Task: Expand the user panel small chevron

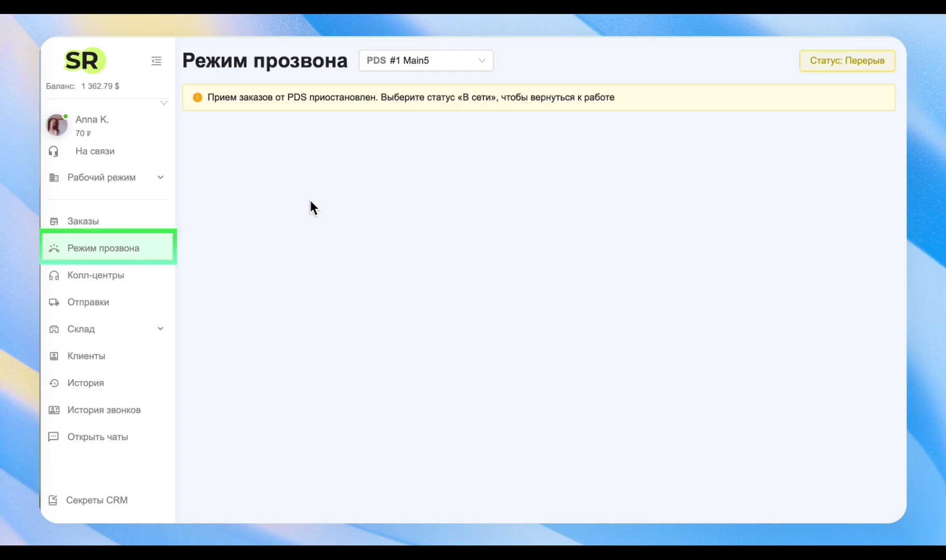Action: point(163,103)
